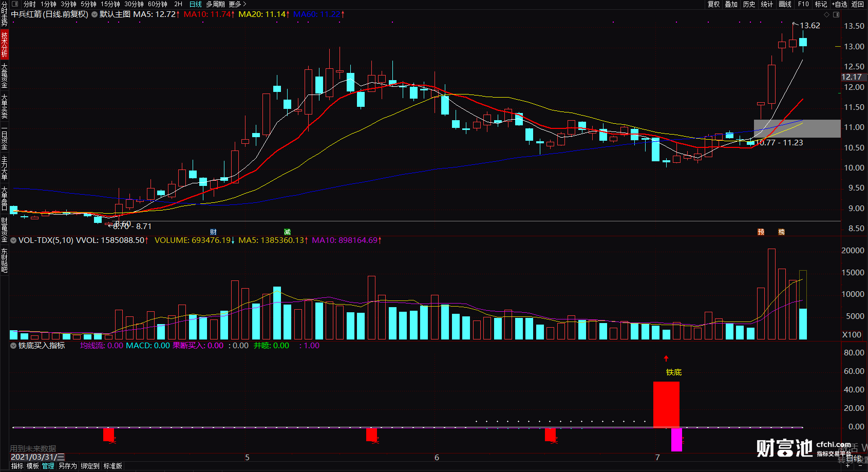Viewport: 868px width, 472px height.
Task: Open the 主力大单 sidebar tab
Action: pyautogui.click(x=4, y=168)
